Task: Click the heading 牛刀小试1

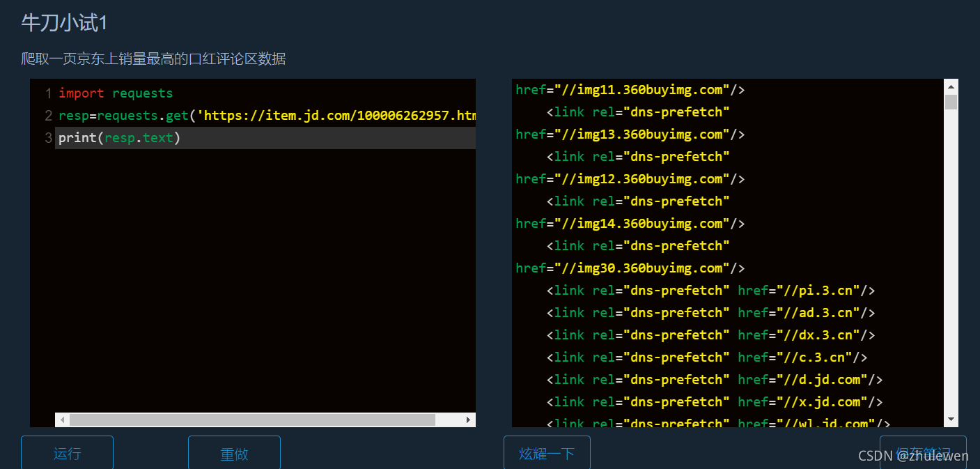Action: point(64,22)
